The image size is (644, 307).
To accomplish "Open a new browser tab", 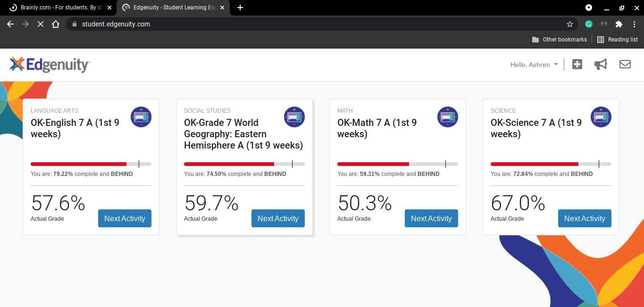I will pos(240,8).
